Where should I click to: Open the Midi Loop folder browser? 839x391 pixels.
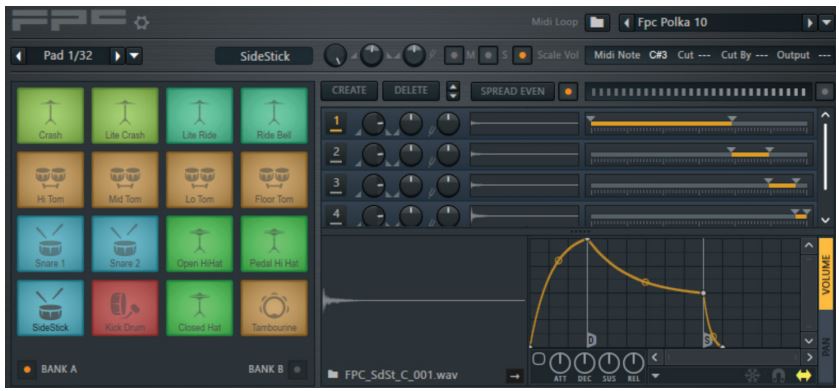pos(597,22)
